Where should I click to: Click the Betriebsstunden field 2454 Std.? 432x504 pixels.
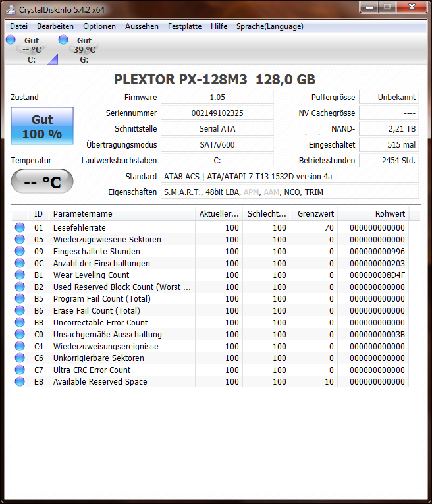pos(389,160)
